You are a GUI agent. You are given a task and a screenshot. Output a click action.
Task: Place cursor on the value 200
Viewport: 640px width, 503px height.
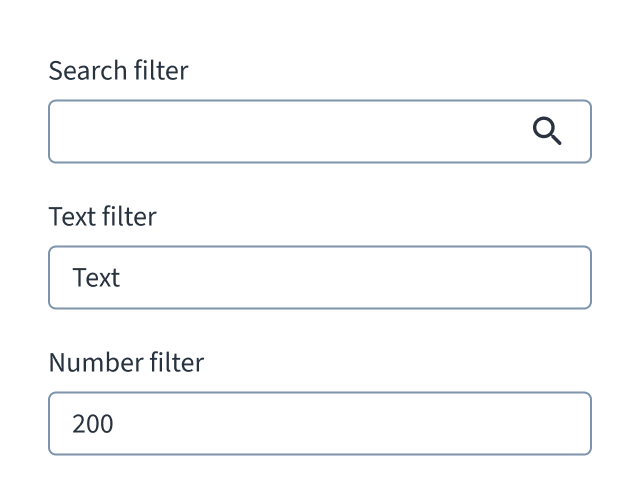pos(93,423)
